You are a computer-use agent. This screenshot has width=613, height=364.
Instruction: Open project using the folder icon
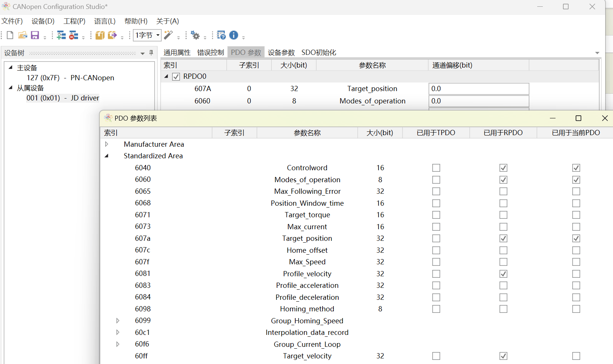[22, 35]
